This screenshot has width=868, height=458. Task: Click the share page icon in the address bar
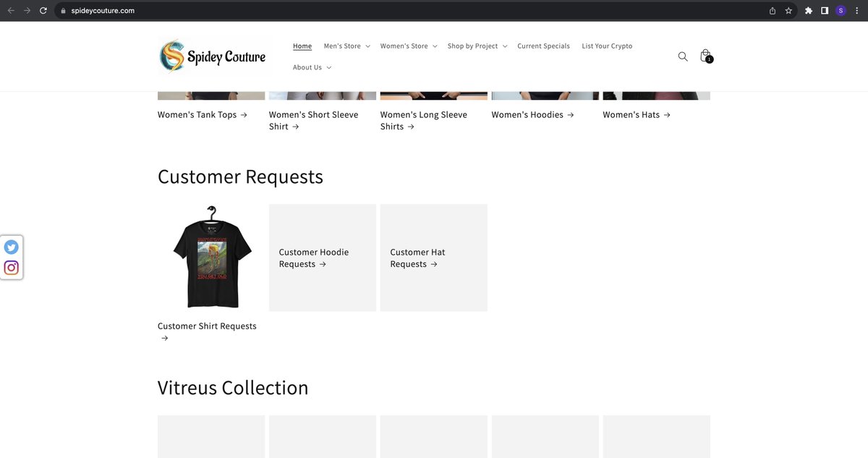(x=773, y=11)
